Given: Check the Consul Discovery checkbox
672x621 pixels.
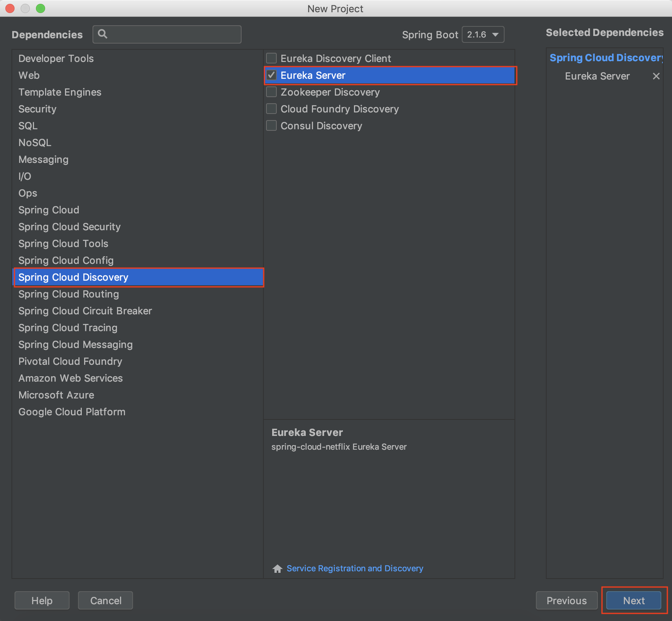Looking at the screenshot, I should (x=271, y=125).
